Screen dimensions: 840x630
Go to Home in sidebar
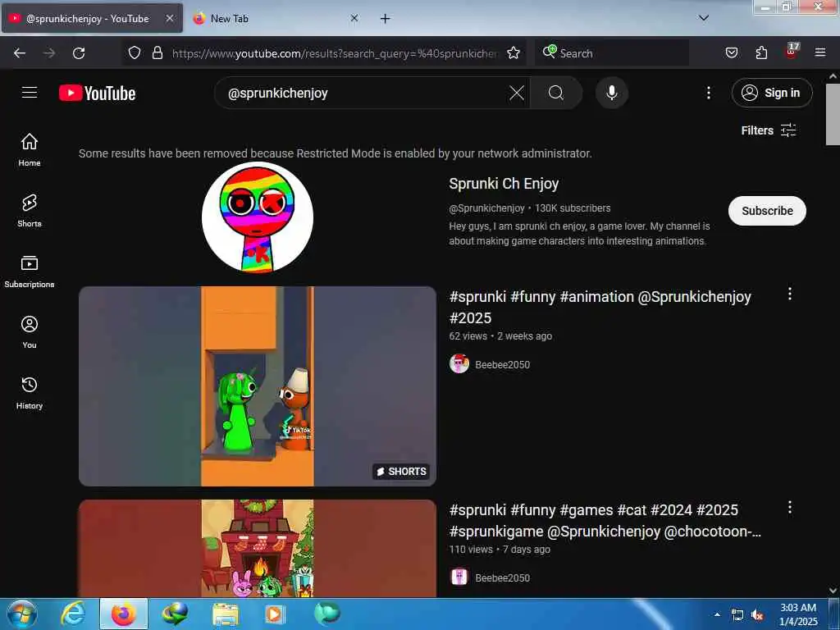coord(30,149)
